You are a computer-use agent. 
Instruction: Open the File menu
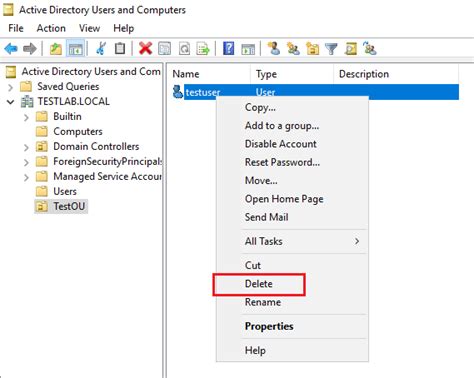[16, 28]
